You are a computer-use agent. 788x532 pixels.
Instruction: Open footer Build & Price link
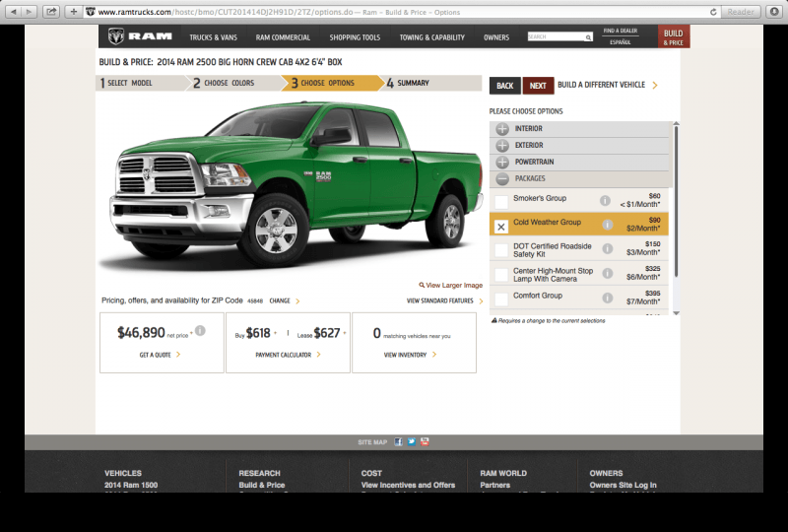pos(262,486)
